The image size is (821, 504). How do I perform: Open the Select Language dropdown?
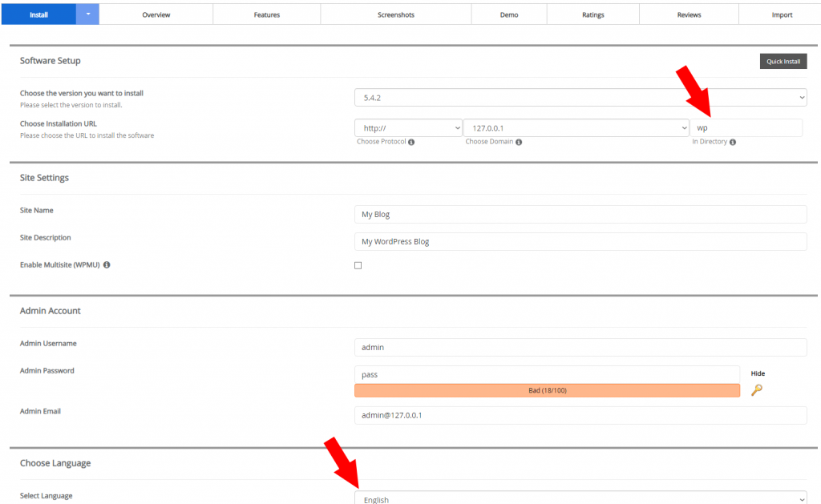pyautogui.click(x=581, y=497)
